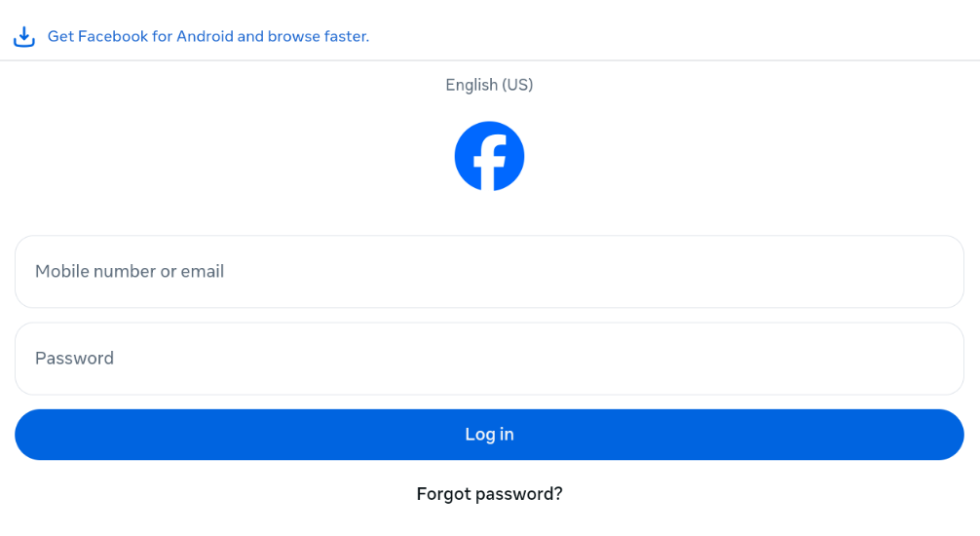The image size is (980, 536).
Task: Click the "English (US)" label
Action: (x=489, y=85)
